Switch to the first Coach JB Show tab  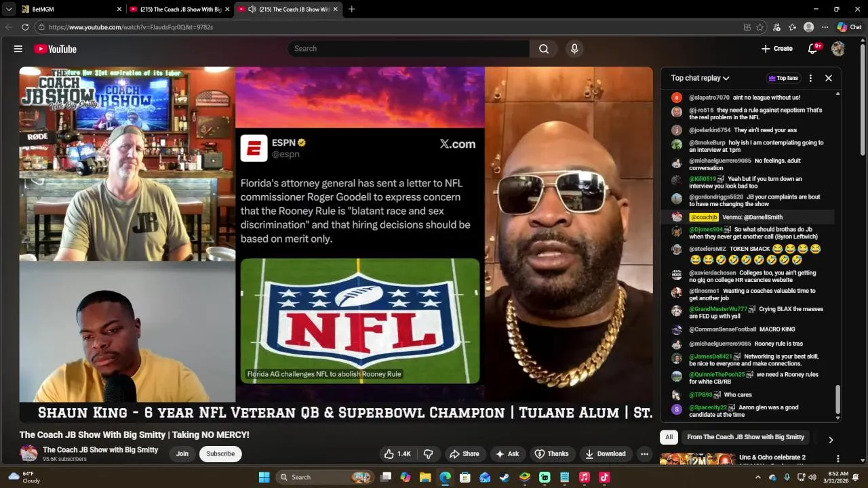point(180,9)
